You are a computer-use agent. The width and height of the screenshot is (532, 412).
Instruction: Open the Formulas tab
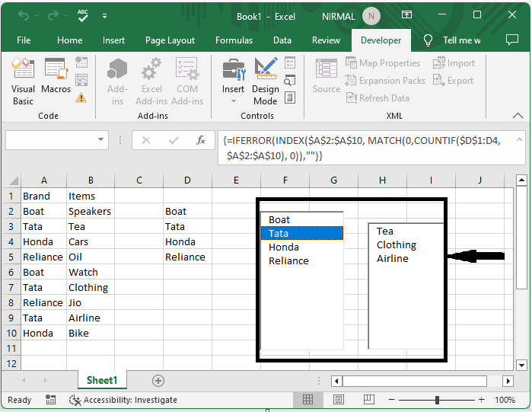[234, 40]
